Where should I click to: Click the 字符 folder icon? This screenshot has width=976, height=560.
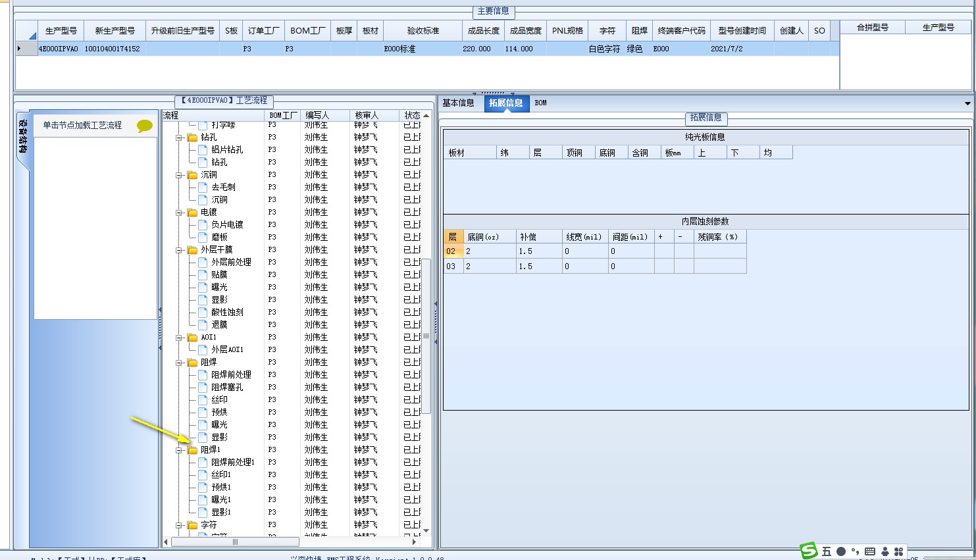192,525
